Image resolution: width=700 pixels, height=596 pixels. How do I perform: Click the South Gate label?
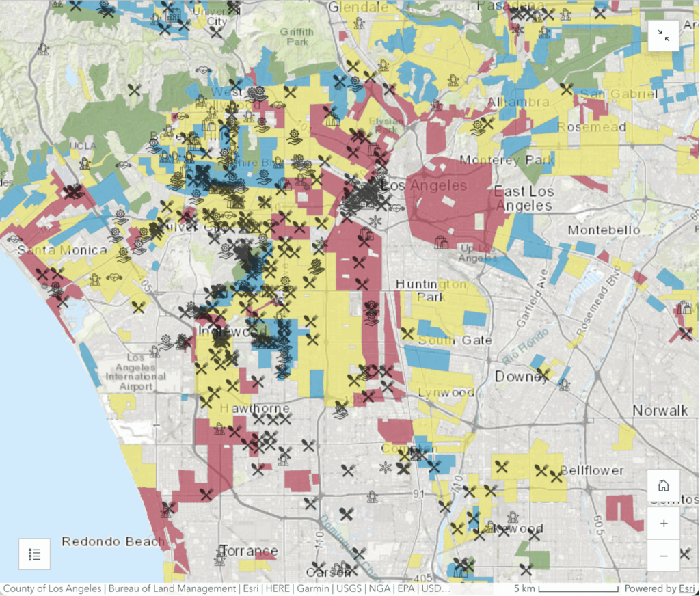click(x=455, y=340)
